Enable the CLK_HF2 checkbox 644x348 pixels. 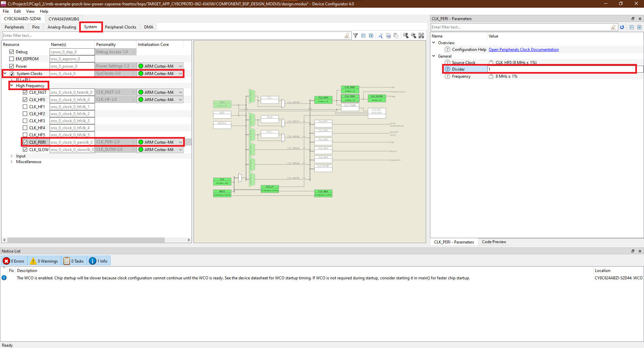(x=25, y=114)
